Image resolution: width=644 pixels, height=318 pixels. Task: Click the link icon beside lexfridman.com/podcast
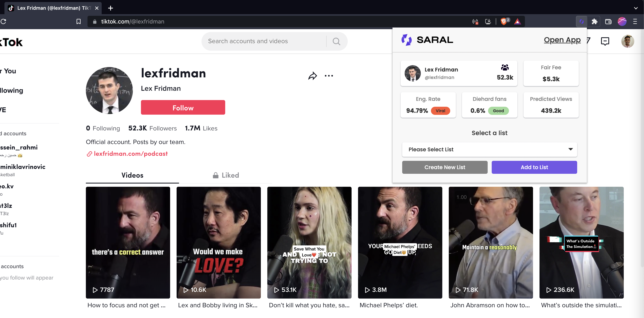click(x=89, y=154)
